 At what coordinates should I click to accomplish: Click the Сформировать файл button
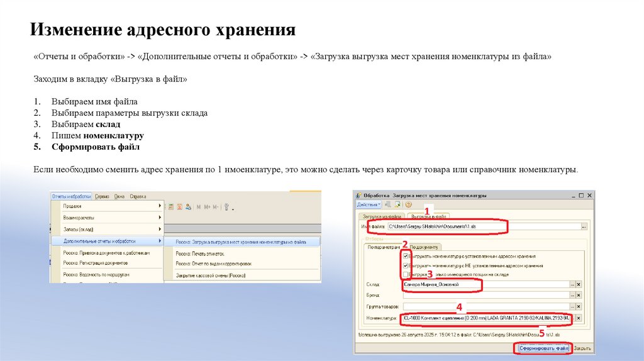544,348
